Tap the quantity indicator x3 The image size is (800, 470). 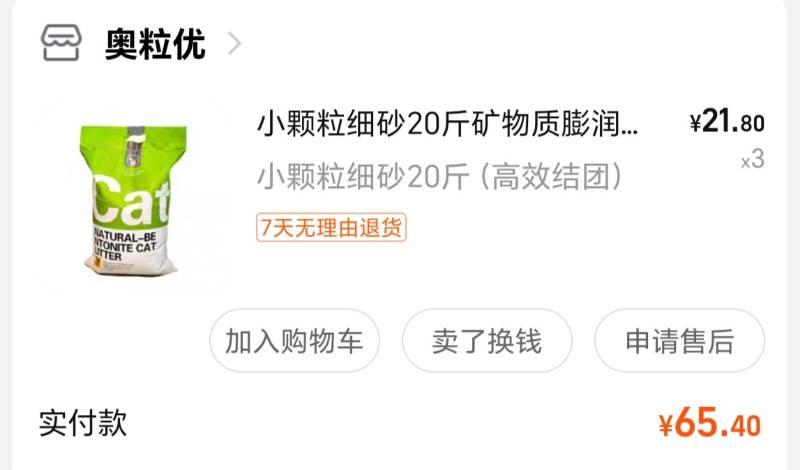[x=753, y=160]
